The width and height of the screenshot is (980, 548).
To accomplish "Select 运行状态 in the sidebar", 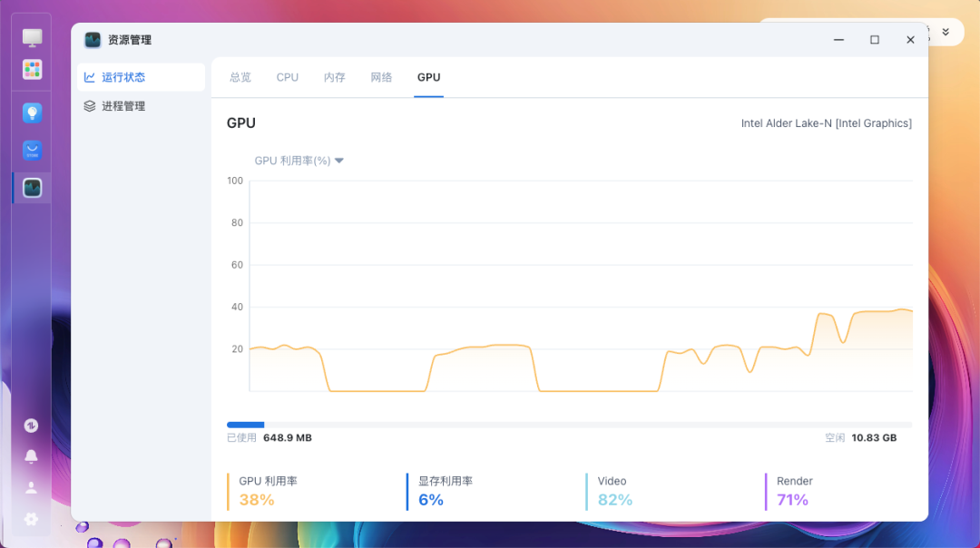I will click(x=142, y=77).
